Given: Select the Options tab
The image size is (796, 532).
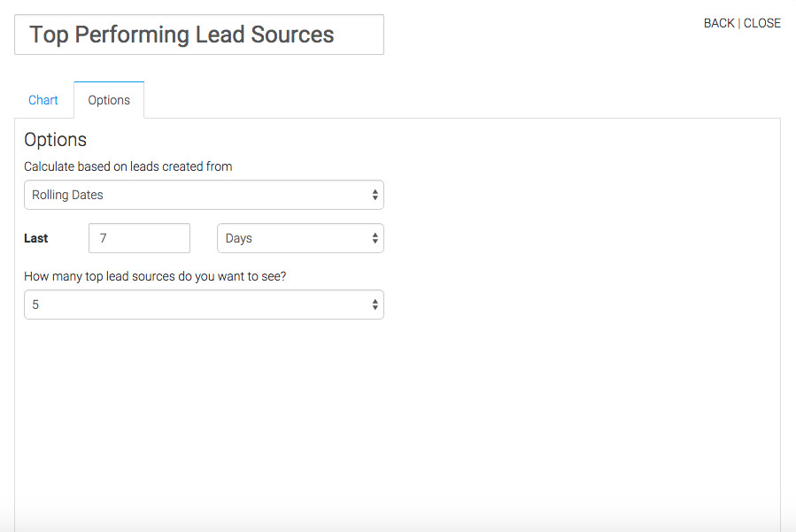Looking at the screenshot, I should (109, 100).
